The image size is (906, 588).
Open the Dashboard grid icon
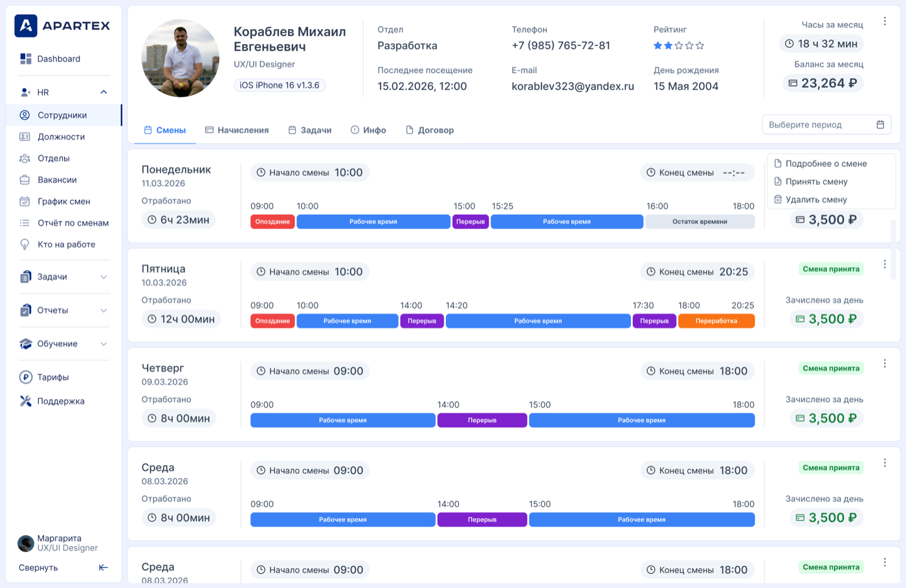point(26,59)
